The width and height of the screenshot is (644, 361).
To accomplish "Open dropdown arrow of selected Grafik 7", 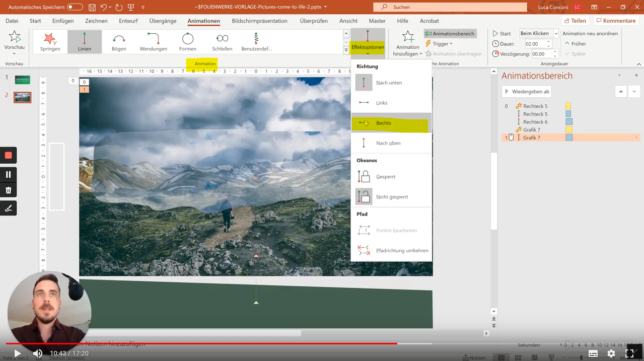I will [636, 137].
